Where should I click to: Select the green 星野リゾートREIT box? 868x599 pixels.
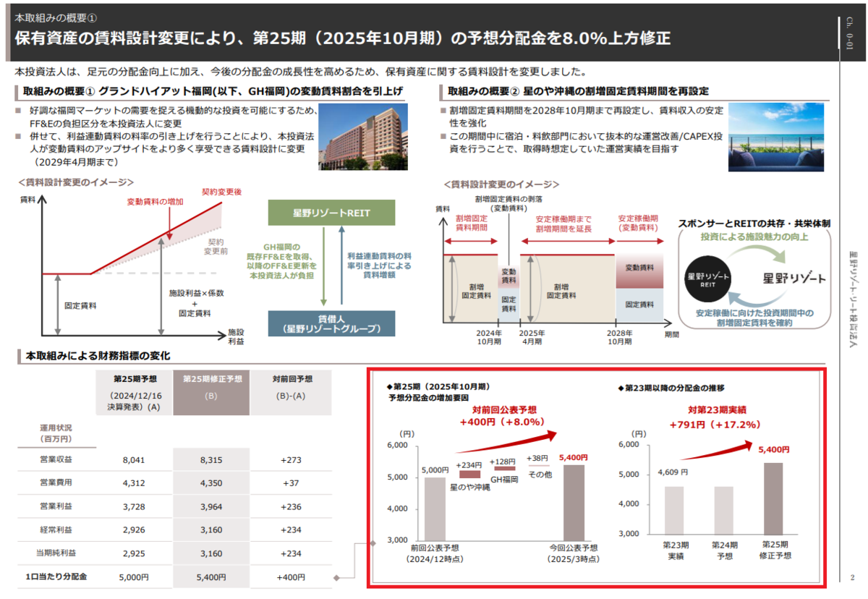(x=331, y=213)
